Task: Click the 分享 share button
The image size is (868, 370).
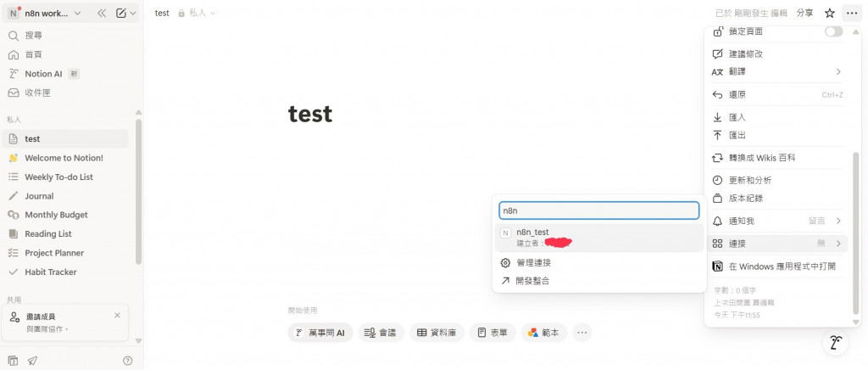Action: pyautogui.click(x=805, y=13)
